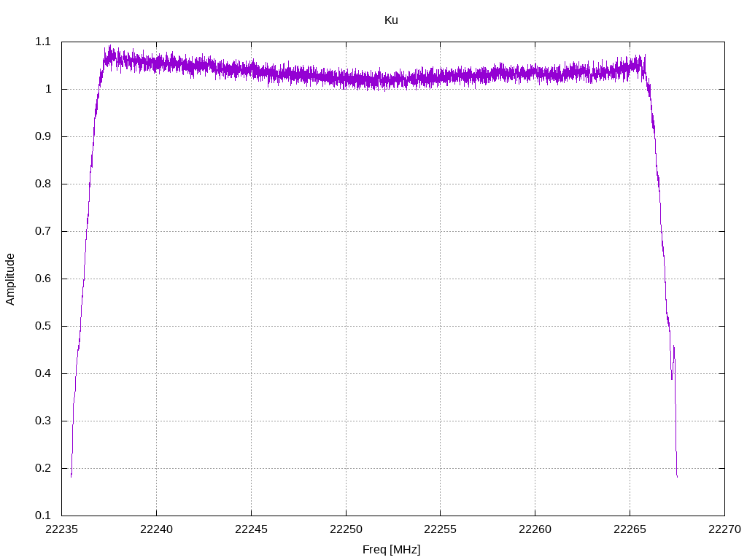Click the y-axis tick label 0.3
This screenshot has height=560, width=747.
43,421
